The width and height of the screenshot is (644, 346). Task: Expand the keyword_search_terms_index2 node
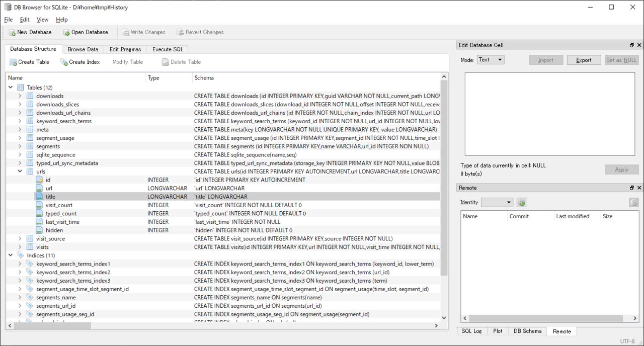(x=20, y=272)
